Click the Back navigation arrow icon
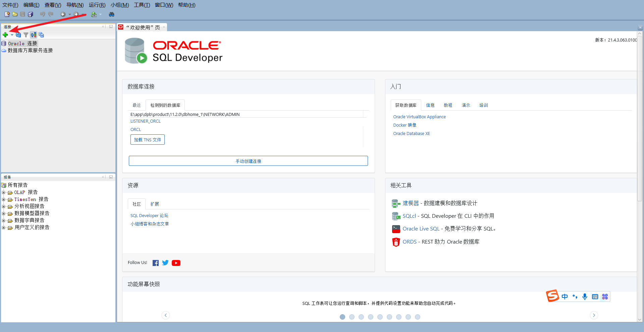The height and width of the screenshot is (332, 644). pyautogui.click(x=63, y=14)
